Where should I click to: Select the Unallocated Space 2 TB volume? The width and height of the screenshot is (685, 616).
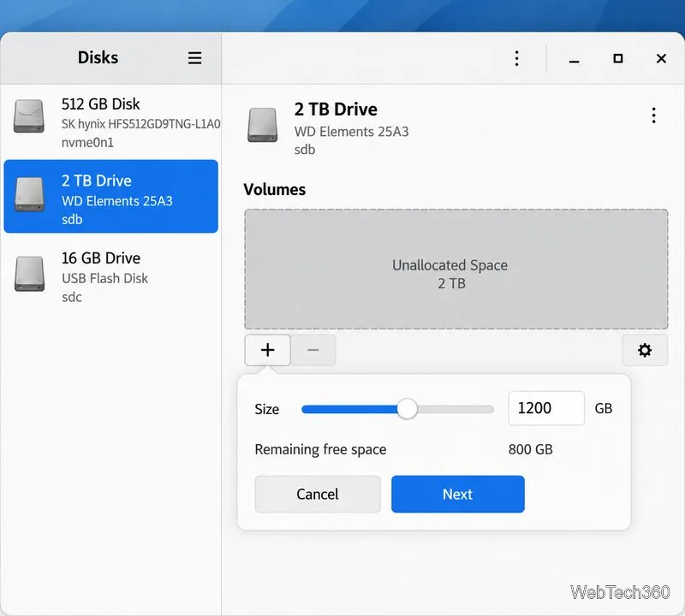point(456,269)
